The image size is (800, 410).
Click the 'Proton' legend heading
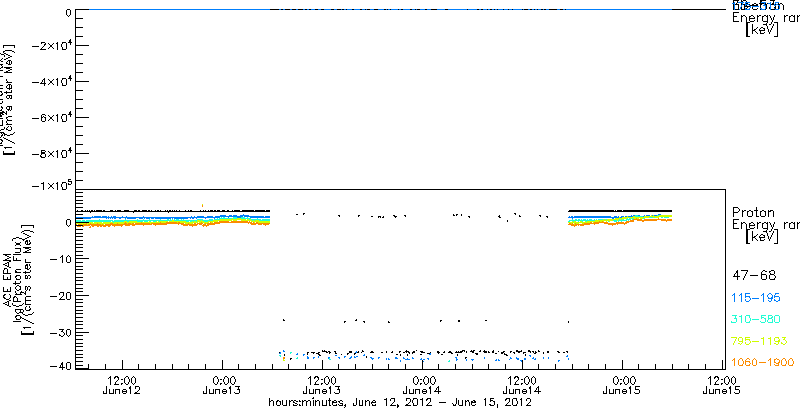tap(754, 212)
